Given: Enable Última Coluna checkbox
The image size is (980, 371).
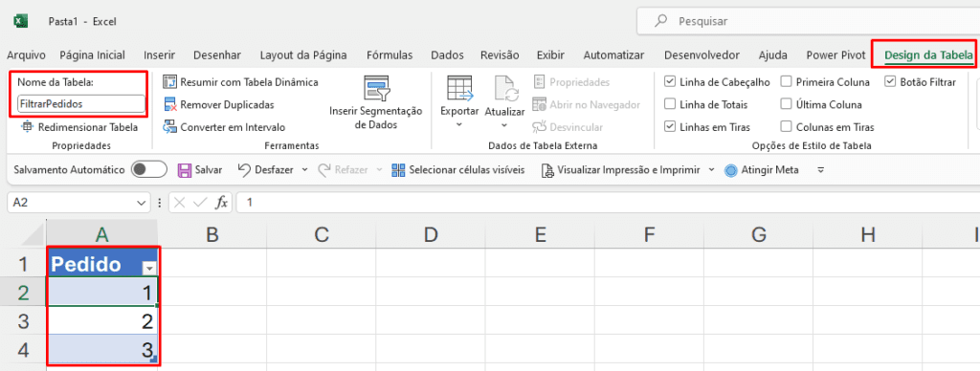Looking at the screenshot, I should pos(787,105).
